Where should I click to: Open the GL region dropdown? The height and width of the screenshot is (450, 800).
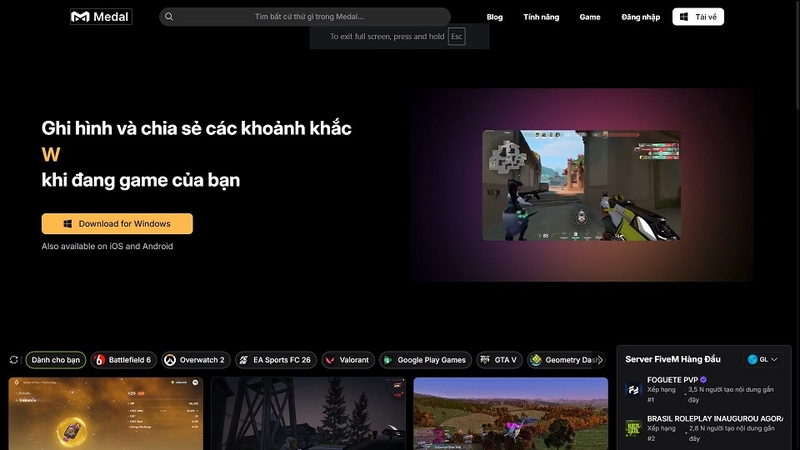(763, 359)
